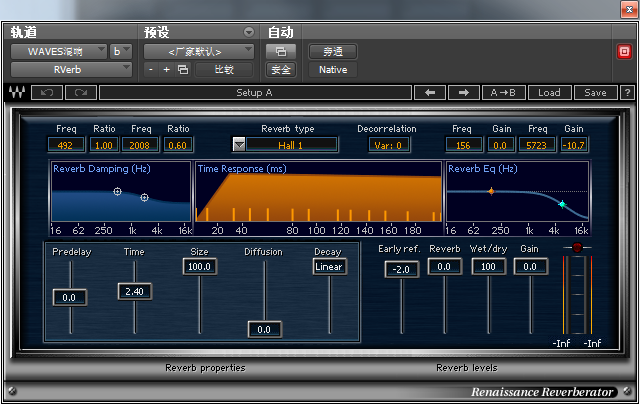Screen dimensions: 640x405
Task: Go to previous preset with left arrow
Action: [430, 93]
